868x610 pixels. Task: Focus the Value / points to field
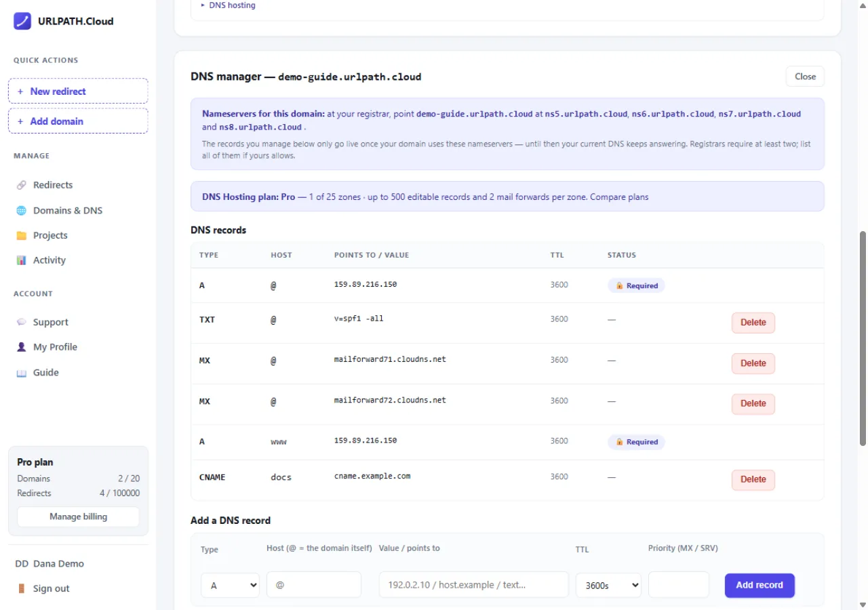(x=473, y=585)
